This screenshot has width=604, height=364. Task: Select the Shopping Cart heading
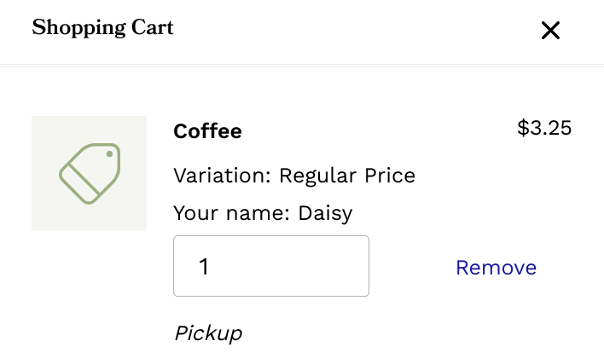click(102, 28)
